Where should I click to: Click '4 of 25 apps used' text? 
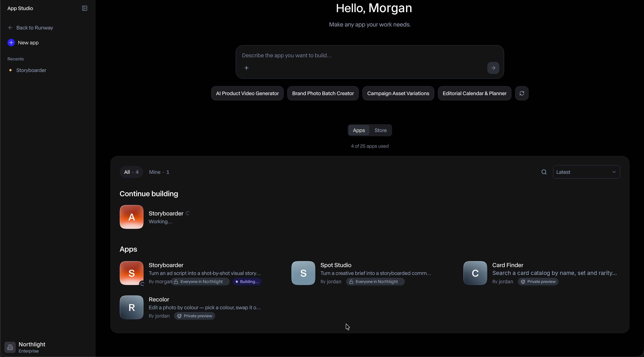tap(370, 146)
